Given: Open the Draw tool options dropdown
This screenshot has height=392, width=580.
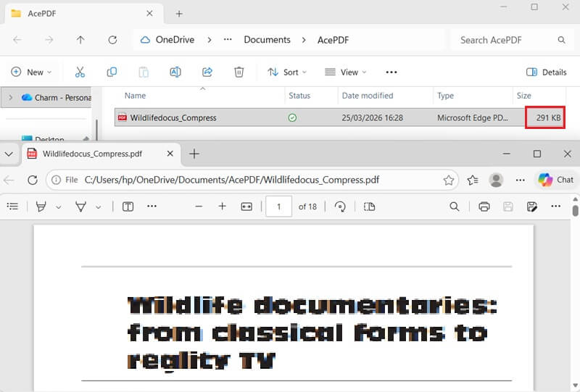Looking at the screenshot, I should tap(98, 207).
